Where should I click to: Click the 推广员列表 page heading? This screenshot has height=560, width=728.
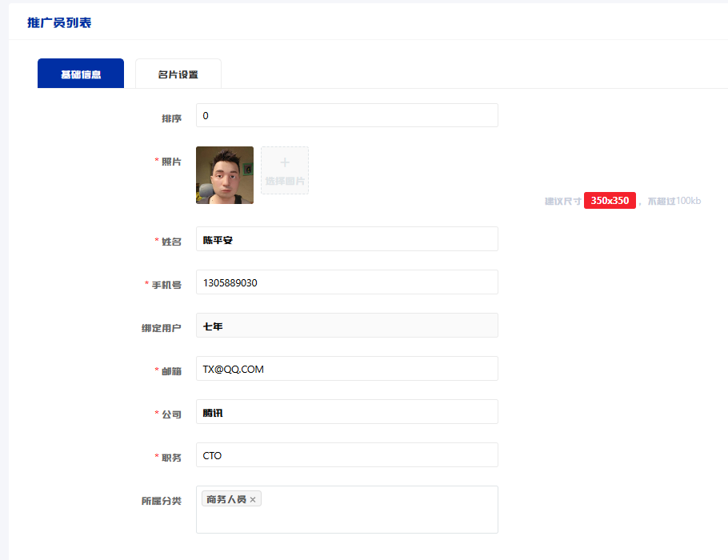coord(59,22)
